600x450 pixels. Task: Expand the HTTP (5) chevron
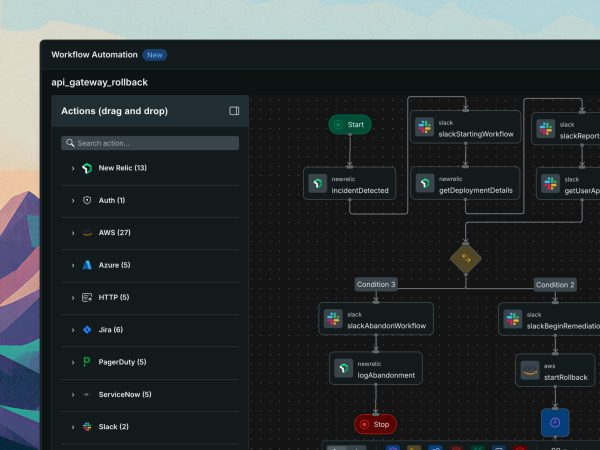coord(73,297)
